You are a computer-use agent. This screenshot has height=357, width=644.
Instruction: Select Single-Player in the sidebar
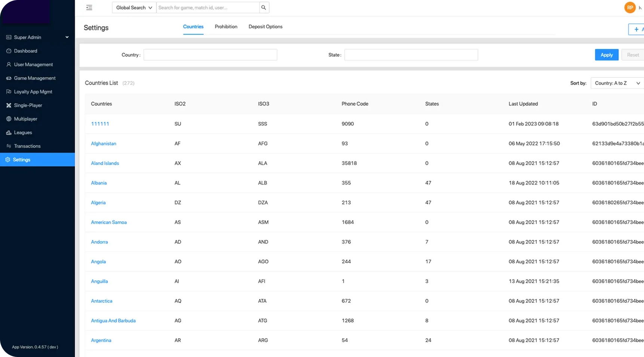click(x=28, y=106)
